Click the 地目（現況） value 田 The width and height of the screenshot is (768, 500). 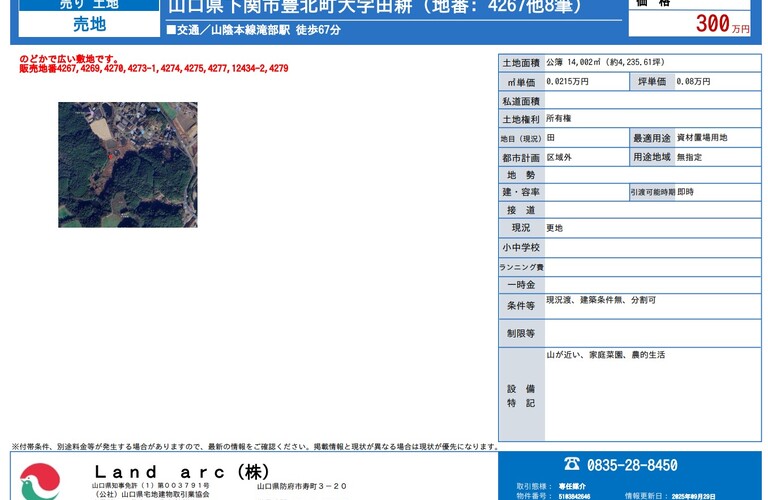coord(551,138)
